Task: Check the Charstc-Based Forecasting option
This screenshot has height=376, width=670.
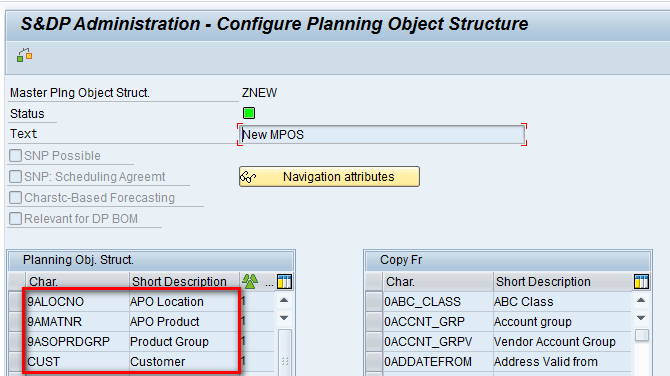Action: pos(15,197)
